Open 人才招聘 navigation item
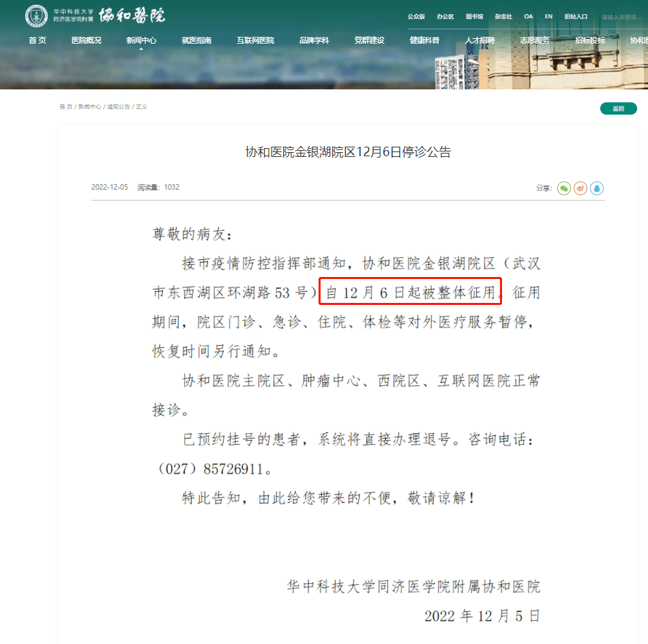Image resolution: width=648 pixels, height=644 pixels. (x=480, y=40)
